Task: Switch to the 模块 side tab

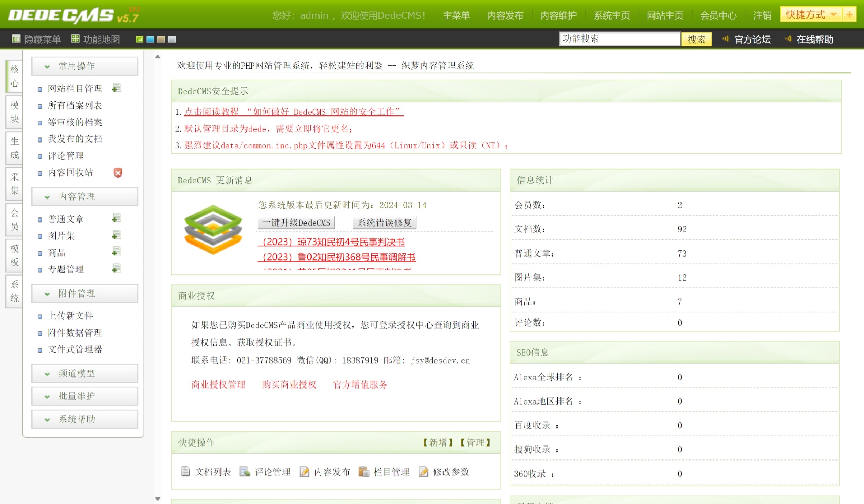Action: [15, 112]
